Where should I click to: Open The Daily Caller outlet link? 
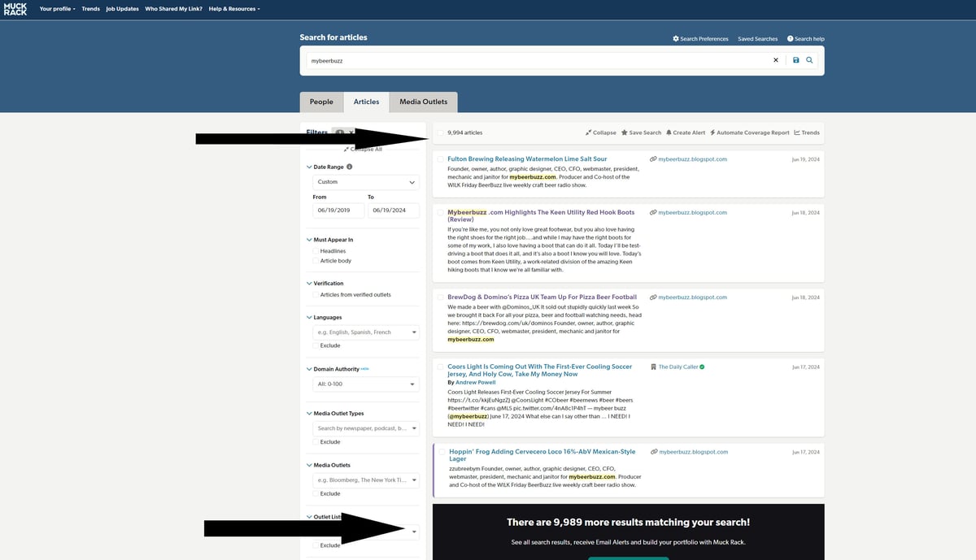click(678, 367)
